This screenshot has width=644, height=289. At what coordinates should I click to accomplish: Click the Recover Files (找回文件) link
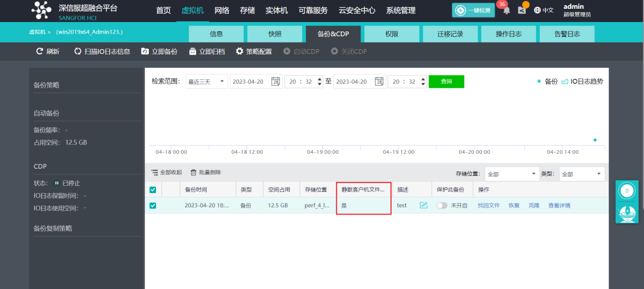coord(489,205)
